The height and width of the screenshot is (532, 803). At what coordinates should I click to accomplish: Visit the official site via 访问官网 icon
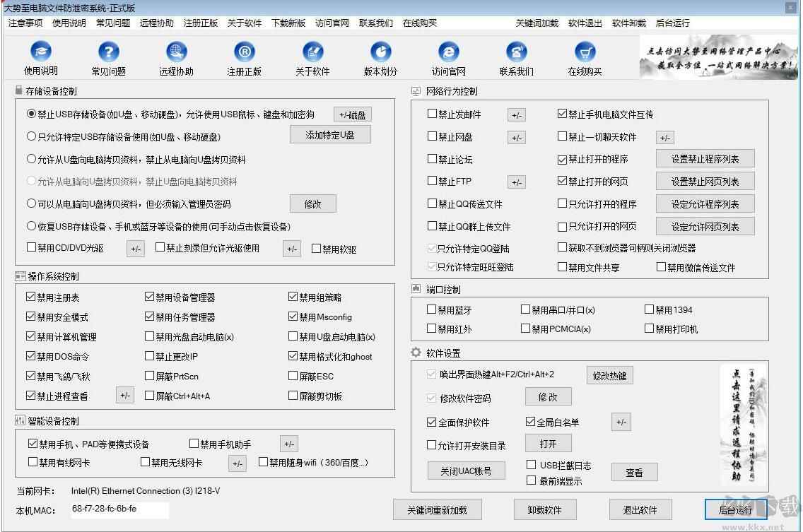(x=448, y=58)
